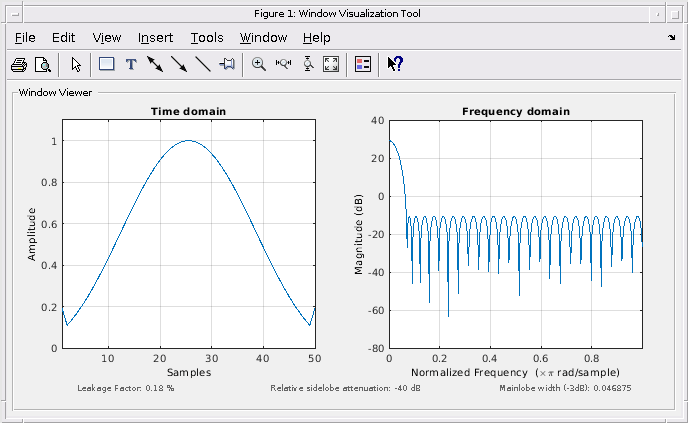The width and height of the screenshot is (688, 423).
Task: Select the Insert Arrow tool
Action: tap(179, 65)
